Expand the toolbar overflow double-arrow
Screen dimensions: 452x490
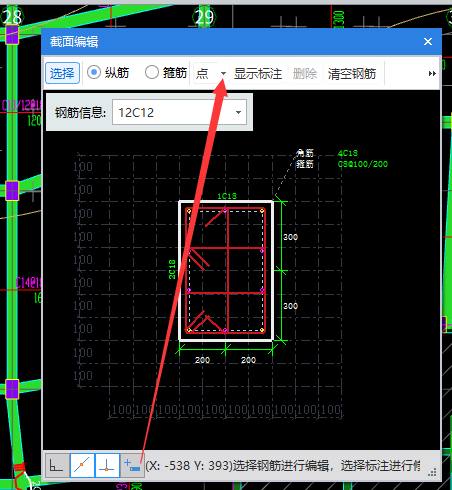pos(432,74)
